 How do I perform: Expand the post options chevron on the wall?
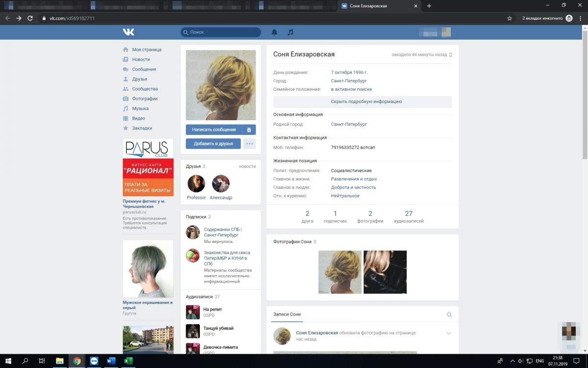[x=448, y=333]
